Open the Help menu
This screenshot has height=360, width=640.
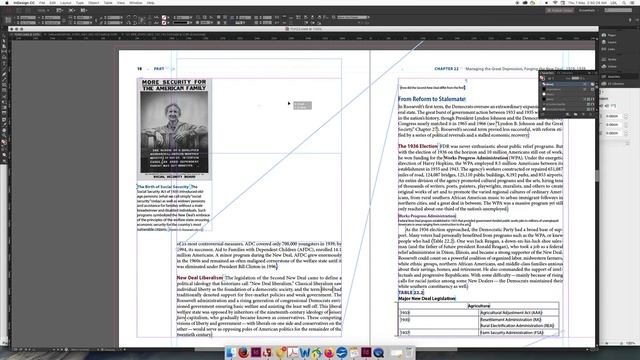tap(151, 3)
